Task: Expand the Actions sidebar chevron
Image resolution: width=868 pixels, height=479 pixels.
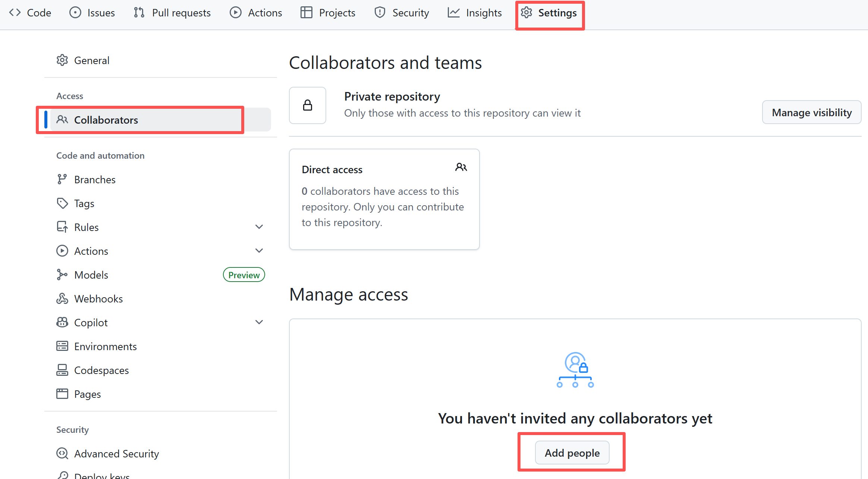Action: [x=259, y=251]
